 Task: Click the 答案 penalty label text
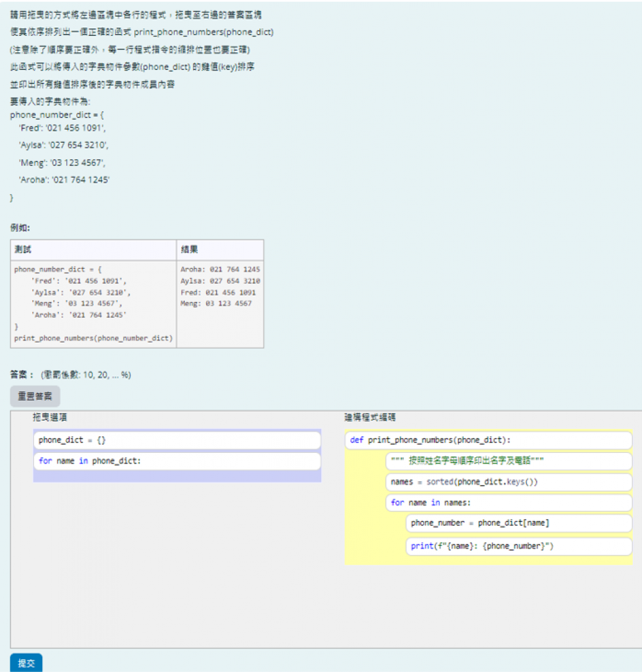coord(71,375)
